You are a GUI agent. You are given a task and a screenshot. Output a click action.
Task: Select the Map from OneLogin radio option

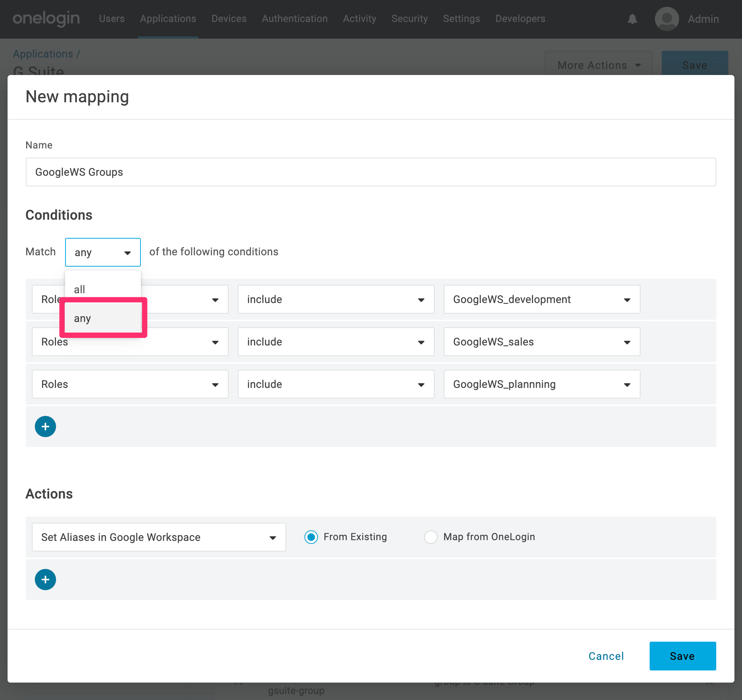[431, 537]
